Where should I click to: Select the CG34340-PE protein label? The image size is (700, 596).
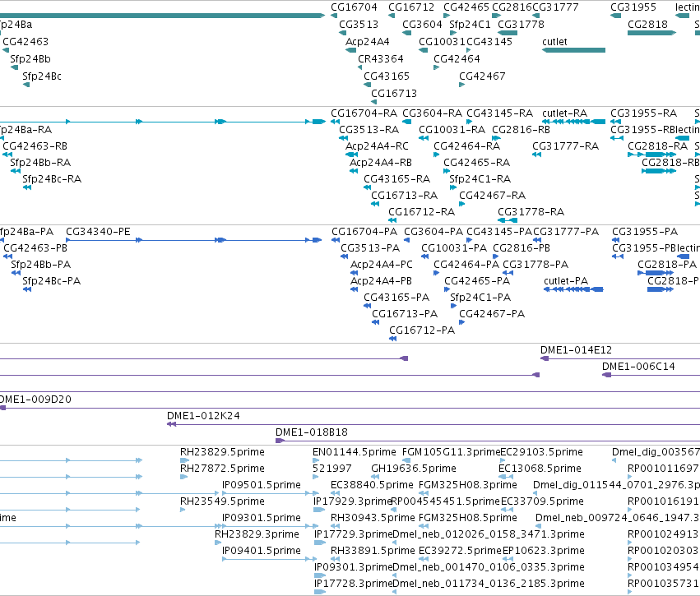click(x=98, y=232)
